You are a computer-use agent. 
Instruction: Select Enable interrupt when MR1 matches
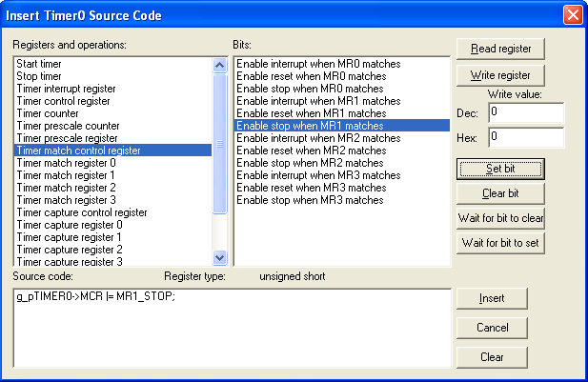point(342,101)
